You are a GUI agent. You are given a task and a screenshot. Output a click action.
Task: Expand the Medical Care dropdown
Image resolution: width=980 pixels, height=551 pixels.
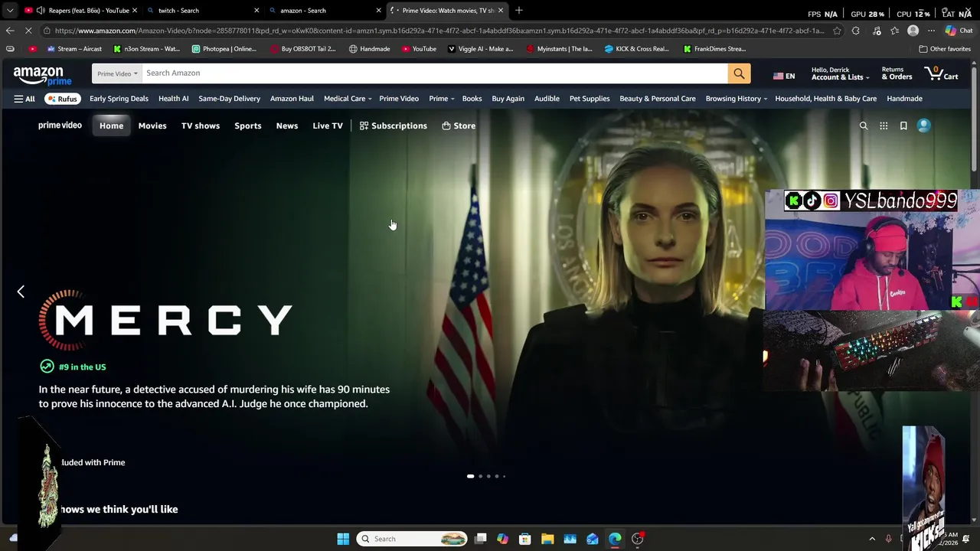pos(348,99)
